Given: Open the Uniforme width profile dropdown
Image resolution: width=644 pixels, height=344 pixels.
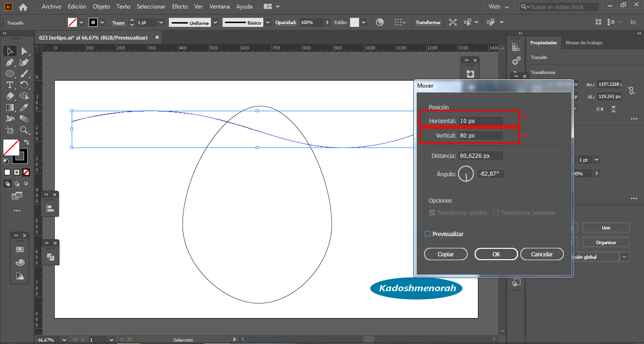Looking at the screenshot, I should click(x=216, y=22).
